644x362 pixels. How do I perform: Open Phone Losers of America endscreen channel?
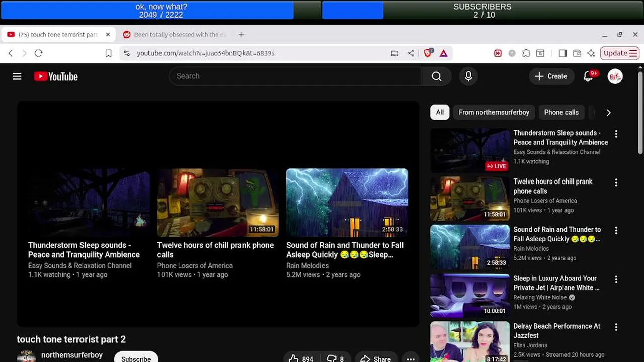click(x=195, y=266)
